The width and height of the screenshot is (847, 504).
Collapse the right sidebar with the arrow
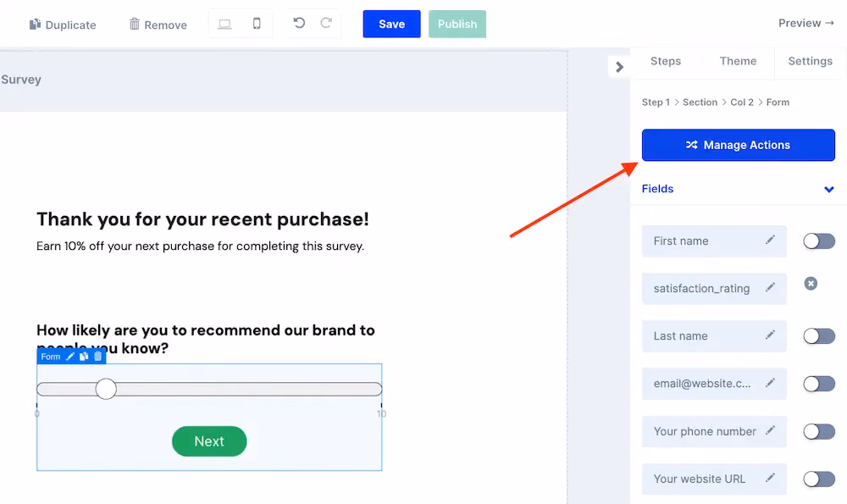click(x=619, y=67)
